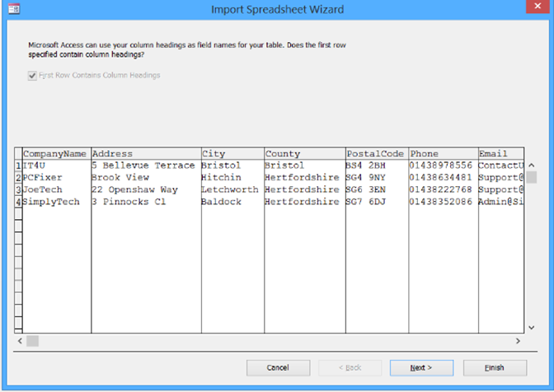This screenshot has height=392, width=554.
Task: Click the 'Brook View' address cell
Action: point(146,178)
